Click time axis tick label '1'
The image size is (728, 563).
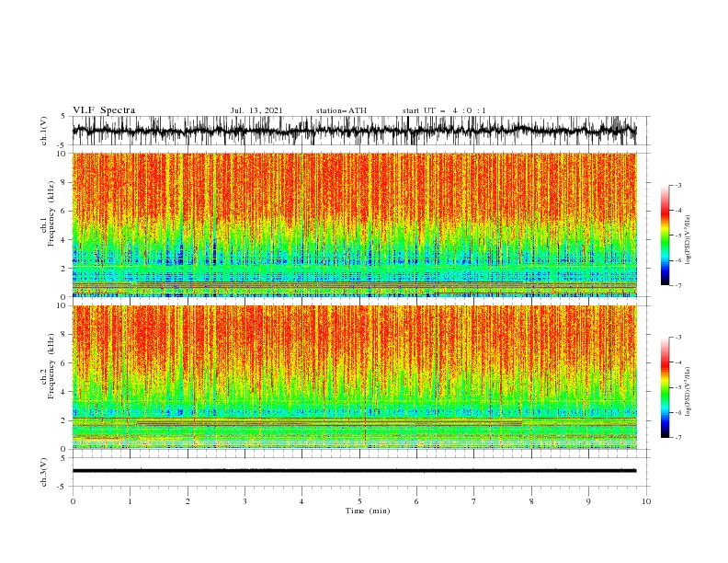point(130,501)
